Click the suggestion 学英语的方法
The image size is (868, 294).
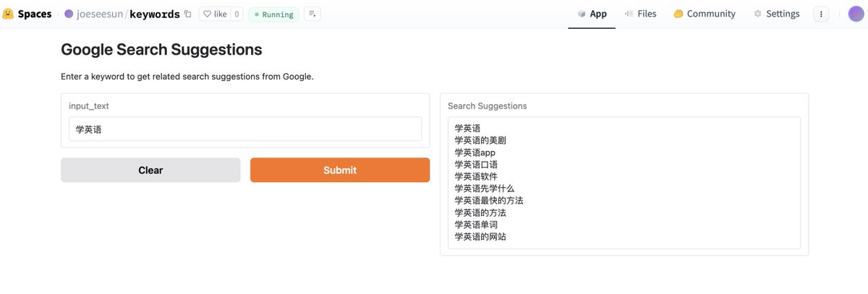point(480,212)
